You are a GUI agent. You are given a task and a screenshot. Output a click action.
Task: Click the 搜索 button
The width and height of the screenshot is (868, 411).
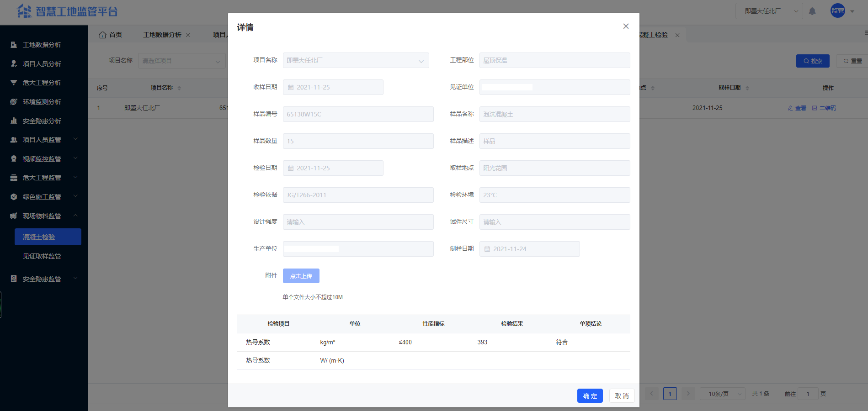click(813, 61)
